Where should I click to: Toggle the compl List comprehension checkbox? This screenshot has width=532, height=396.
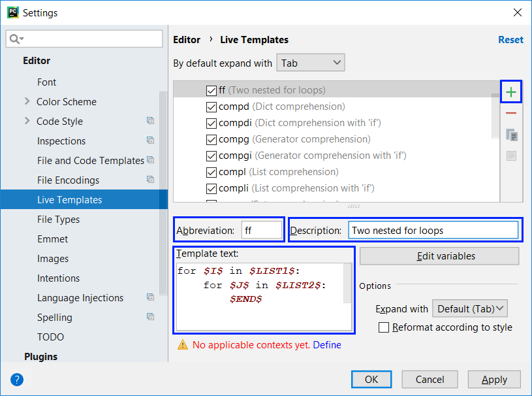pos(211,172)
